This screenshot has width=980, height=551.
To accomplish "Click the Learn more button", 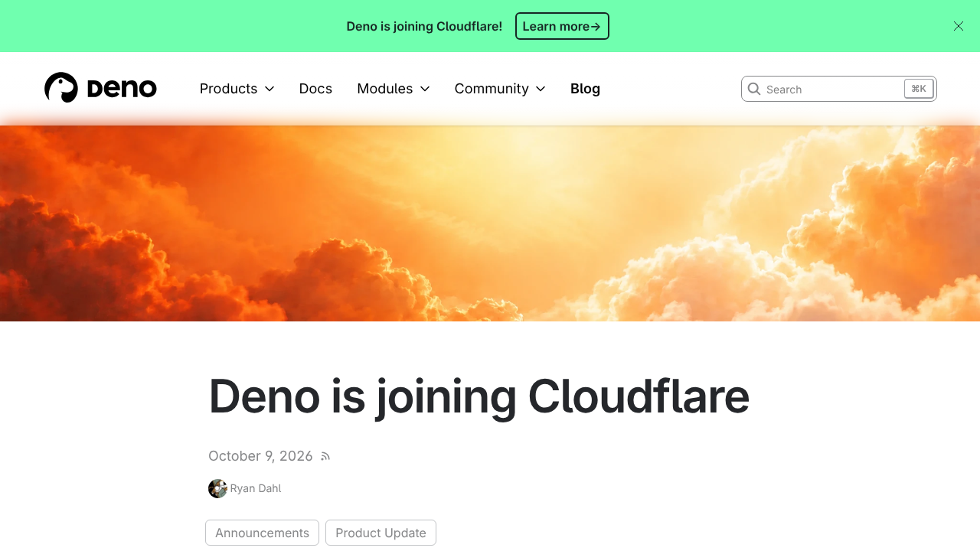I will (x=562, y=26).
